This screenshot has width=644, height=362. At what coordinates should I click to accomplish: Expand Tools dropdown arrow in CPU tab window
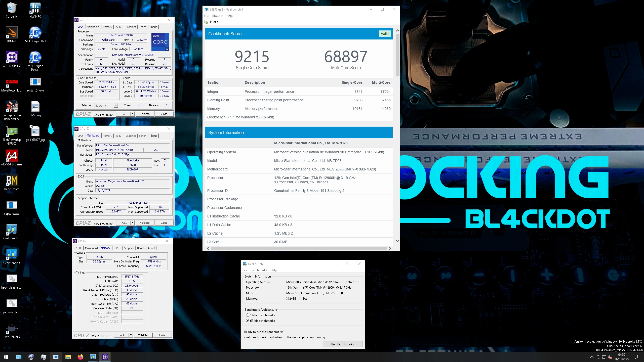(132, 114)
